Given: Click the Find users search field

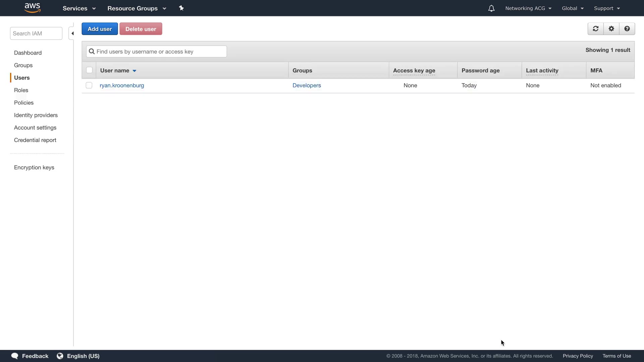Looking at the screenshot, I should pos(157,52).
